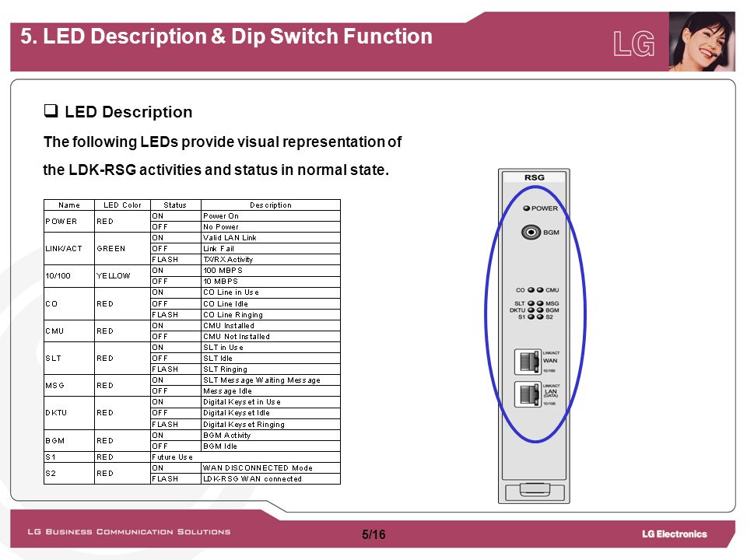The height and width of the screenshot is (560, 747).
Task: Click the 'S1' name cell in table
Action: pyautogui.click(x=69, y=457)
